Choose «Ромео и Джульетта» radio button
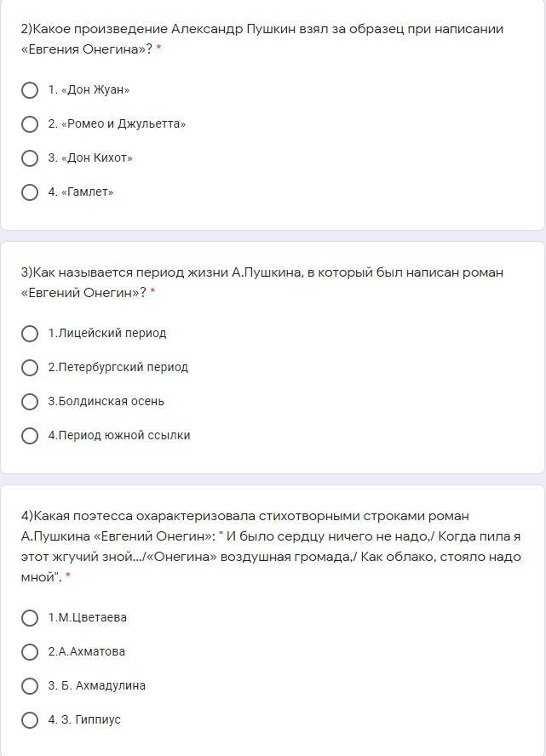Image resolution: width=546 pixels, height=756 pixels. [x=30, y=124]
